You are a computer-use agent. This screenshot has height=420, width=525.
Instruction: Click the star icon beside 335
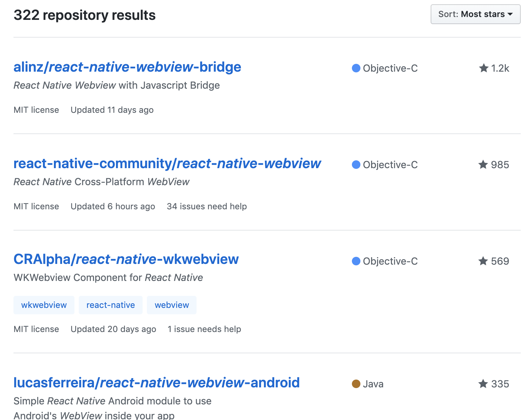483,384
